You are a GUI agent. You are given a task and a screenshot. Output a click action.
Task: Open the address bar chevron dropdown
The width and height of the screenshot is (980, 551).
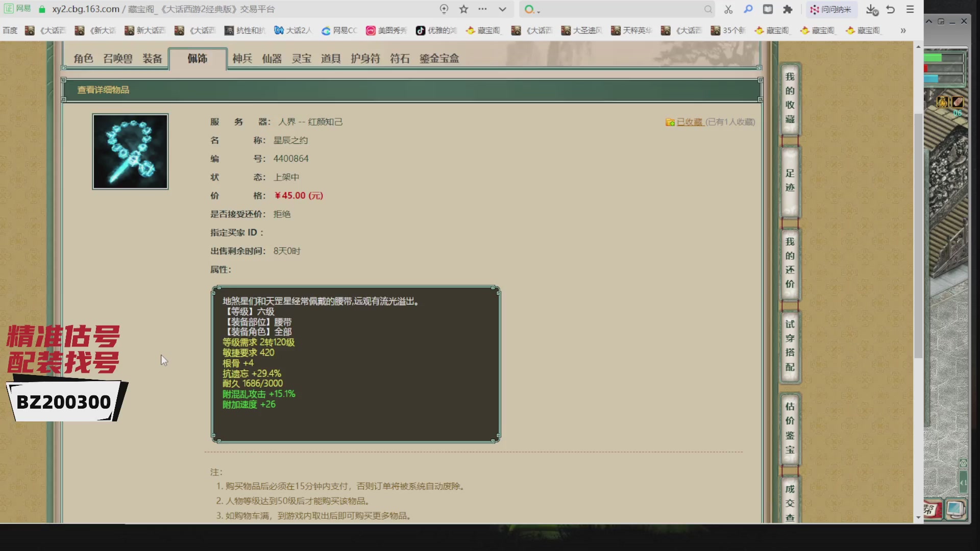503,9
